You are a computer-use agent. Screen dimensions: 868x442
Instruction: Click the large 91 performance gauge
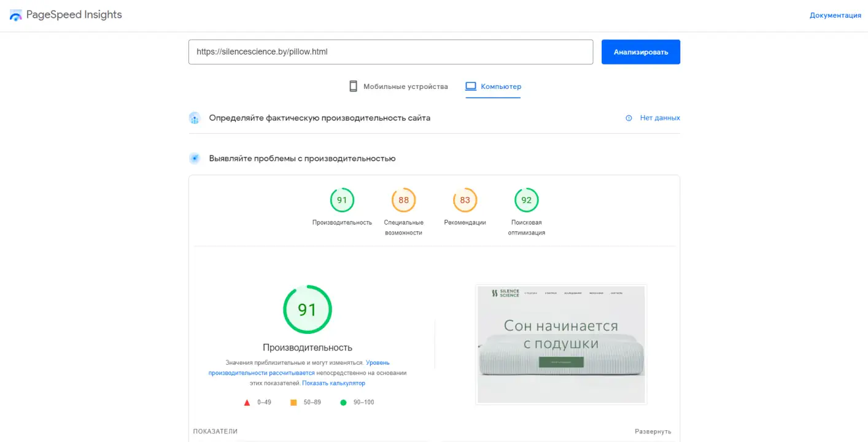coord(307,309)
